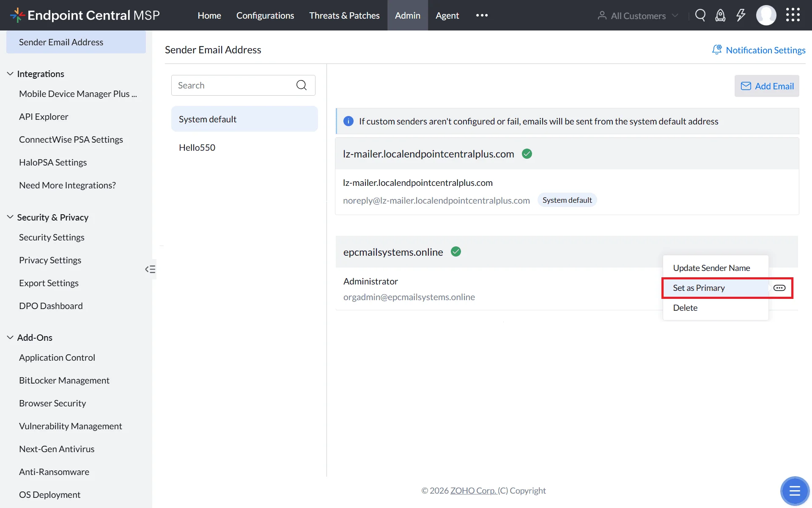Select Set as Primary in the menu

click(716, 288)
